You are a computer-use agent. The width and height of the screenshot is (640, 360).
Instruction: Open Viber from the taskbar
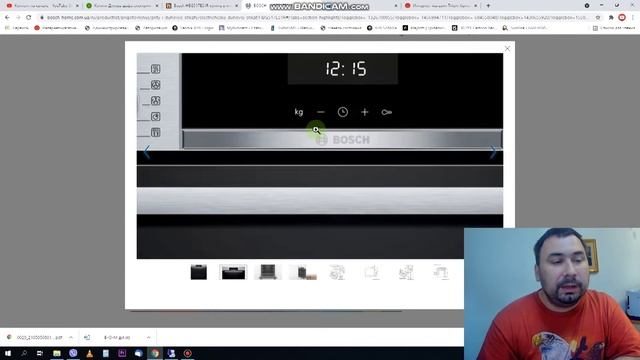click(73, 353)
